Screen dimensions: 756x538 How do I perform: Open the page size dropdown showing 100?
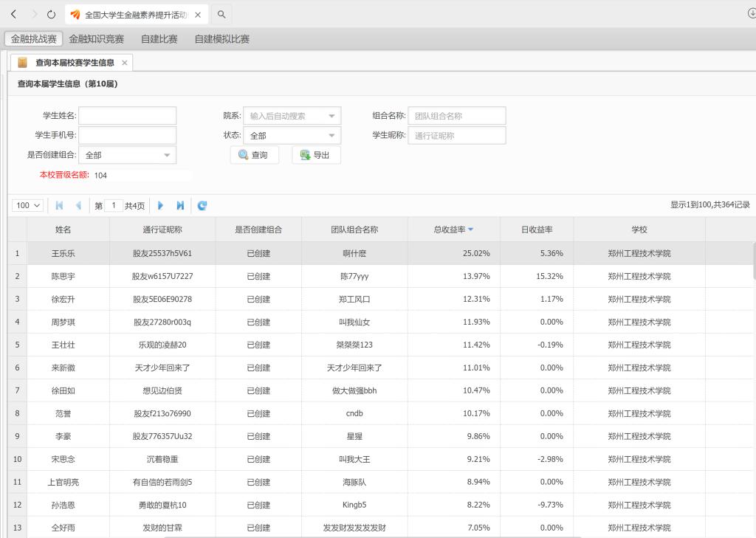click(x=27, y=205)
